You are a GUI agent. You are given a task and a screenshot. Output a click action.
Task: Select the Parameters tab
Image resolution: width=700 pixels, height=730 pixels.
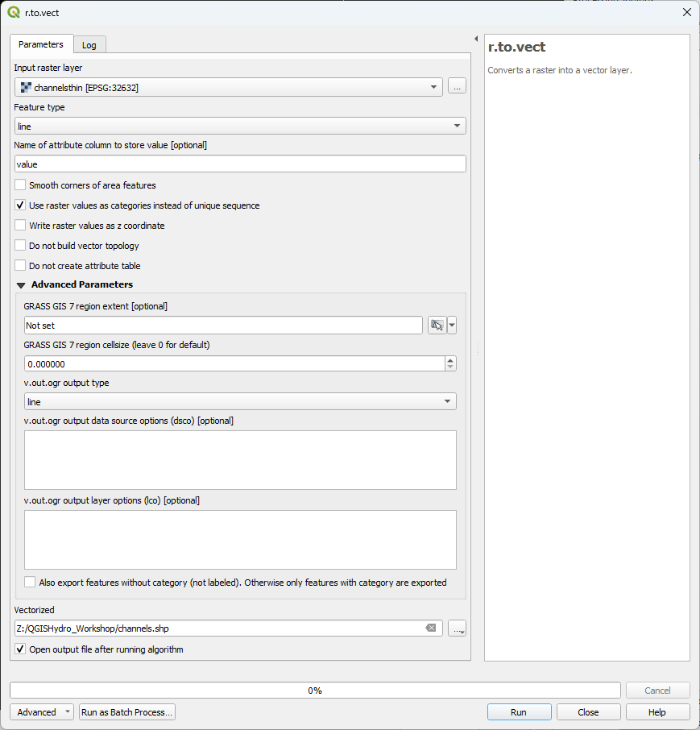[x=39, y=44]
